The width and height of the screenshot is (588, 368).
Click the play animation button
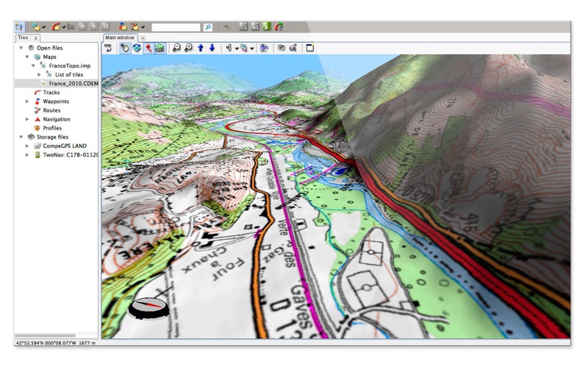click(94, 26)
